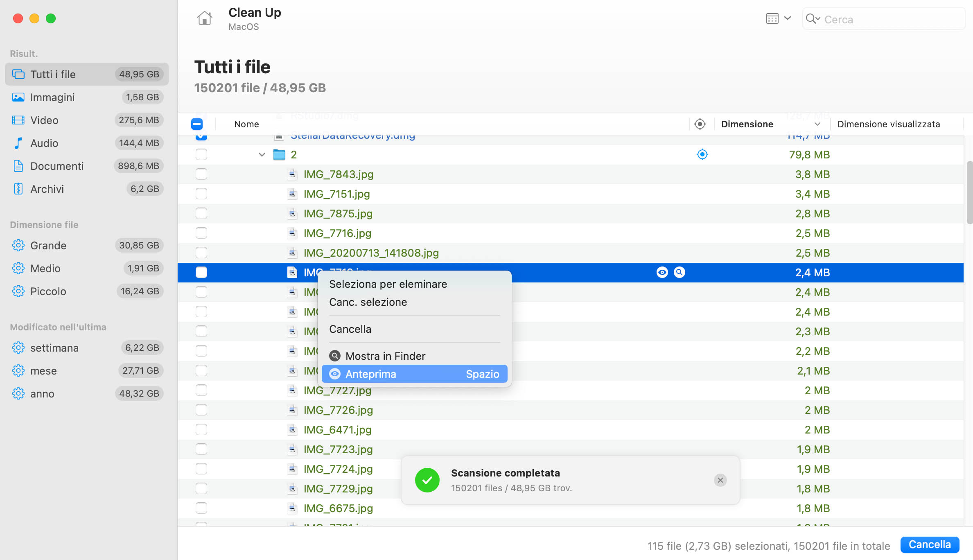Image resolution: width=973 pixels, height=560 pixels.
Task: Dismiss the Scansione completata notification
Action: tap(720, 480)
